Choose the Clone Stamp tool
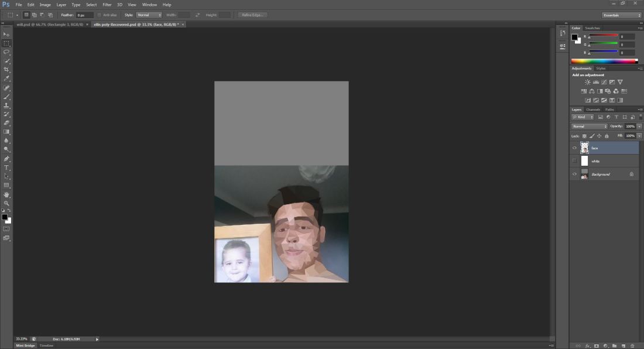This screenshot has height=349, width=644. click(x=6, y=105)
